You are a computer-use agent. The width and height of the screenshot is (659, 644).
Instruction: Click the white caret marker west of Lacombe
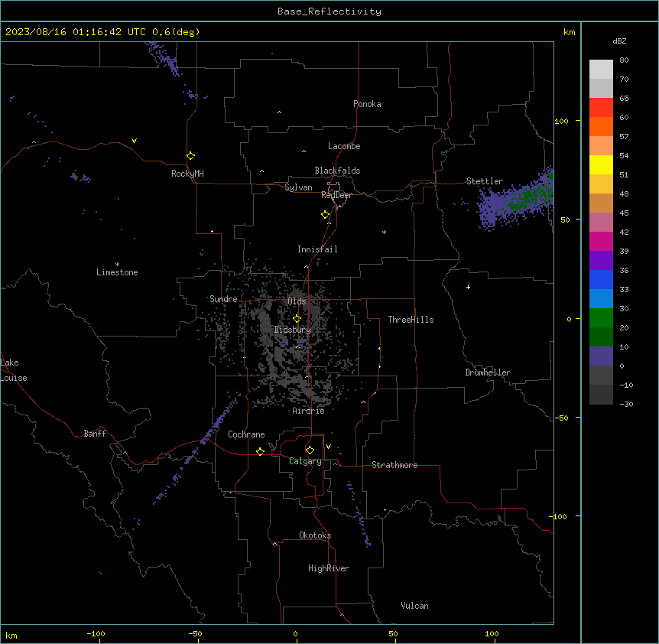coord(304,151)
